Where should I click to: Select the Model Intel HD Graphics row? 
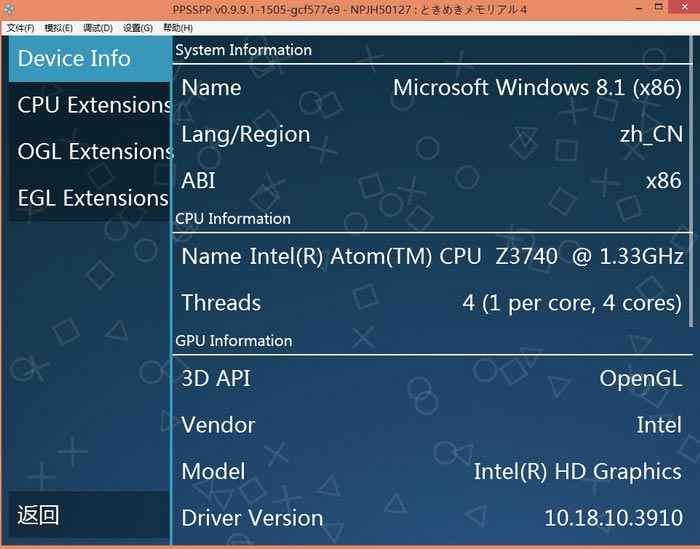432,471
